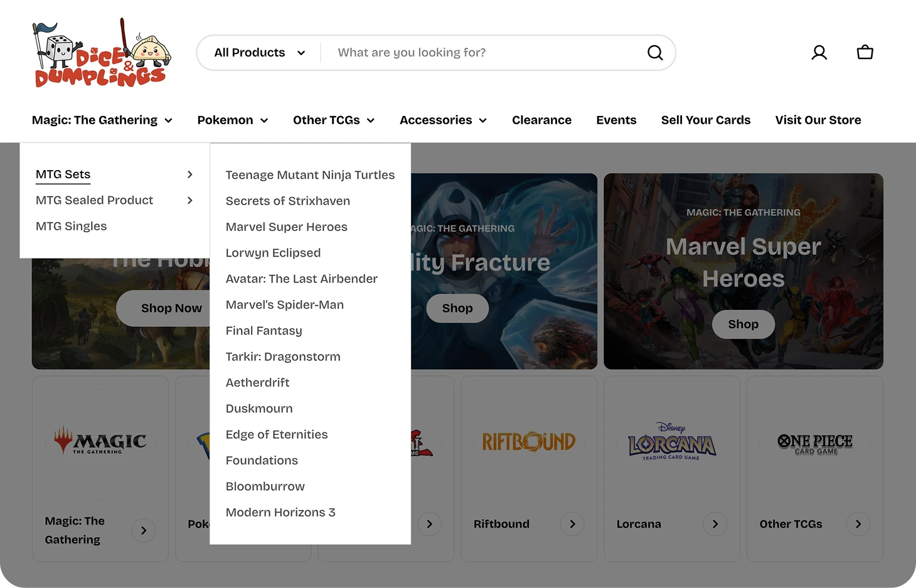Click the Riftbound card arrow icon
This screenshot has height=588, width=916.
572,524
